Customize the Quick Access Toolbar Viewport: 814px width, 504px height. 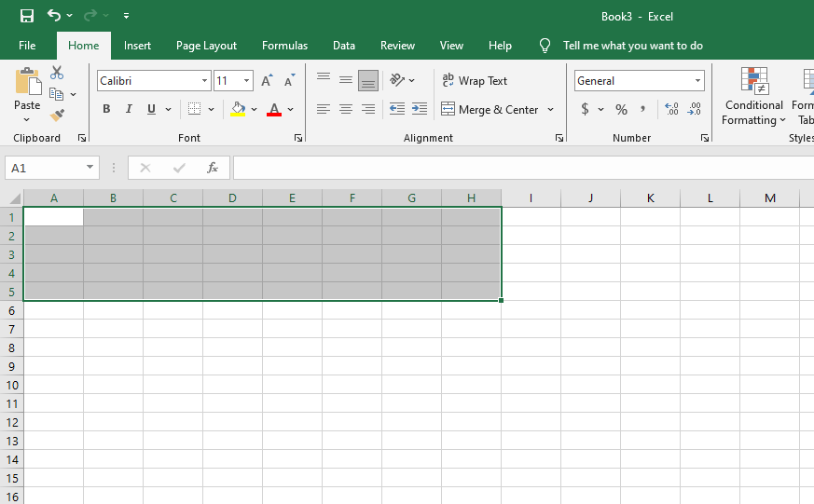[x=126, y=16]
